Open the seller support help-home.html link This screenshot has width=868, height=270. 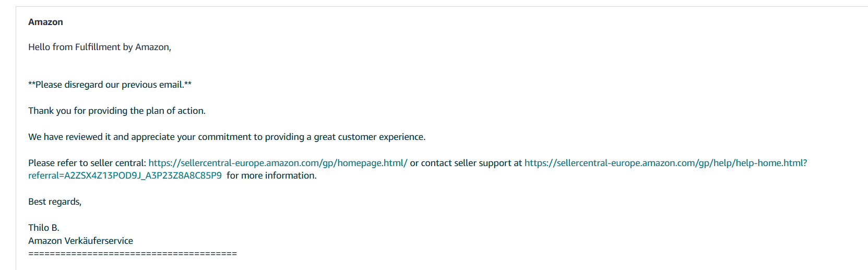pyautogui.click(x=665, y=163)
